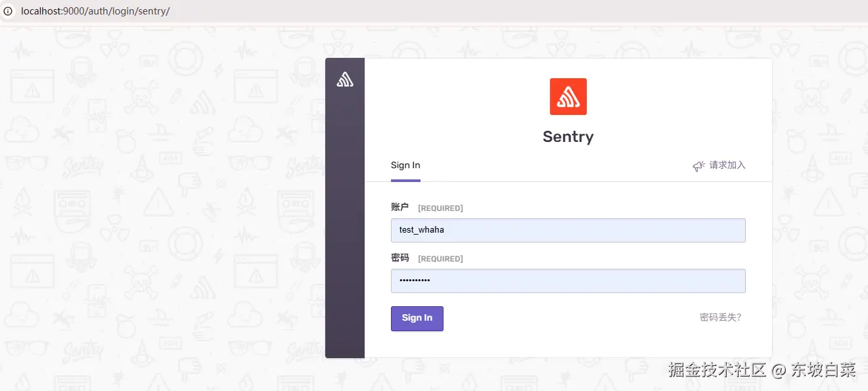868x391 pixels.
Task: Click the white Sentry logo in dark sidebar
Action: click(x=345, y=80)
